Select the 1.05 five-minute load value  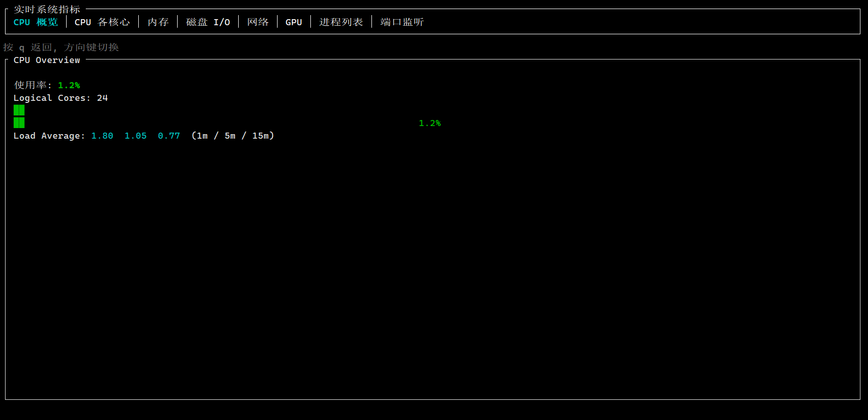[x=135, y=136]
